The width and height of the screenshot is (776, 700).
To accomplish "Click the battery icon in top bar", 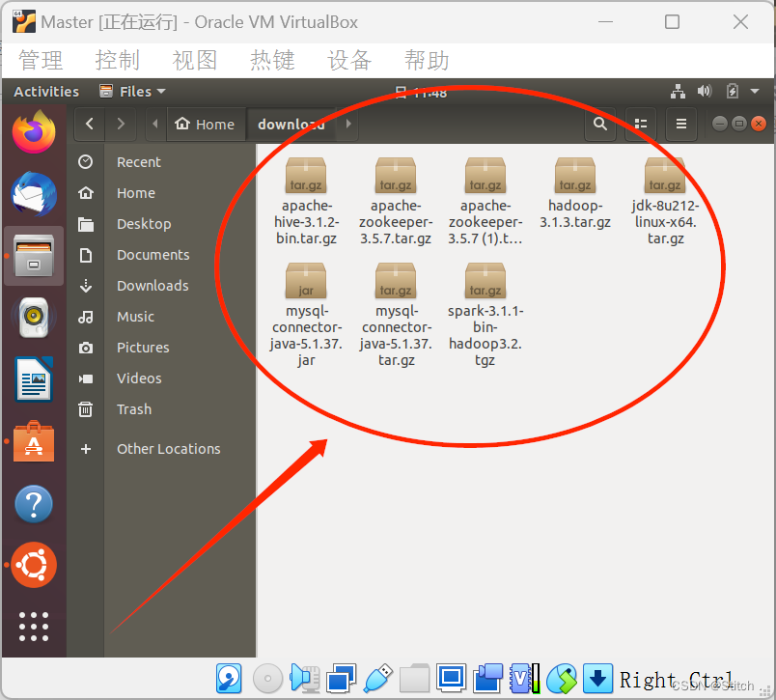I will click(733, 92).
